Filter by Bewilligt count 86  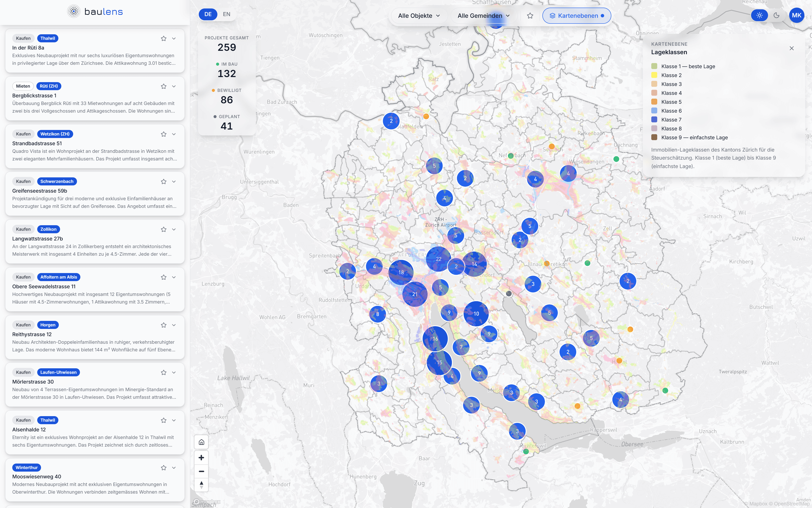227,97
